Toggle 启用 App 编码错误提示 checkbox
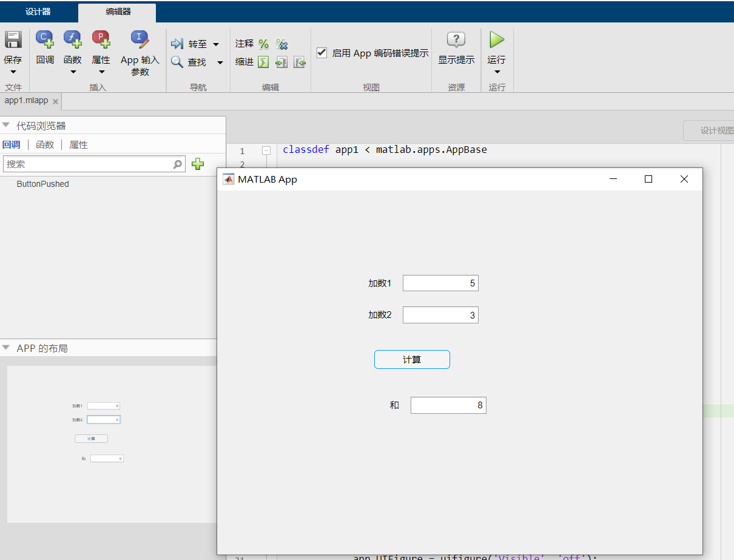734x560 pixels. point(322,53)
